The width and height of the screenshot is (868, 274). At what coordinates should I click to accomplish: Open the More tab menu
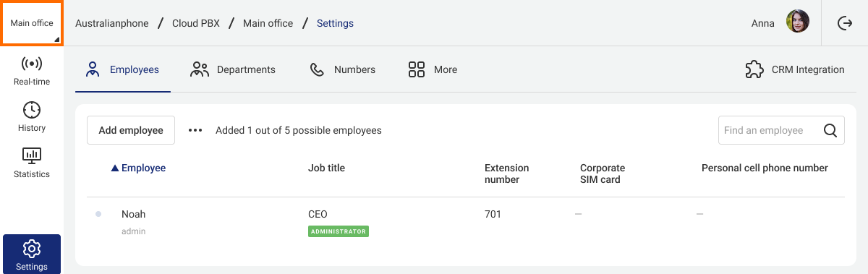433,69
